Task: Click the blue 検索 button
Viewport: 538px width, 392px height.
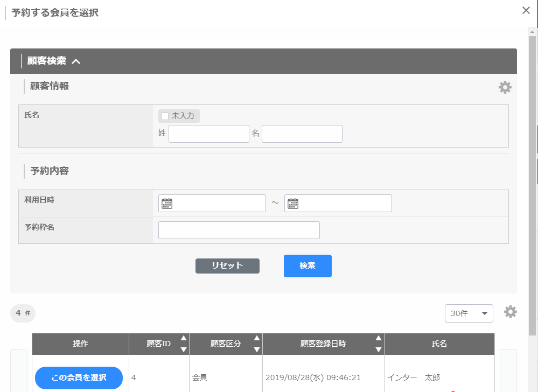Action: click(308, 266)
